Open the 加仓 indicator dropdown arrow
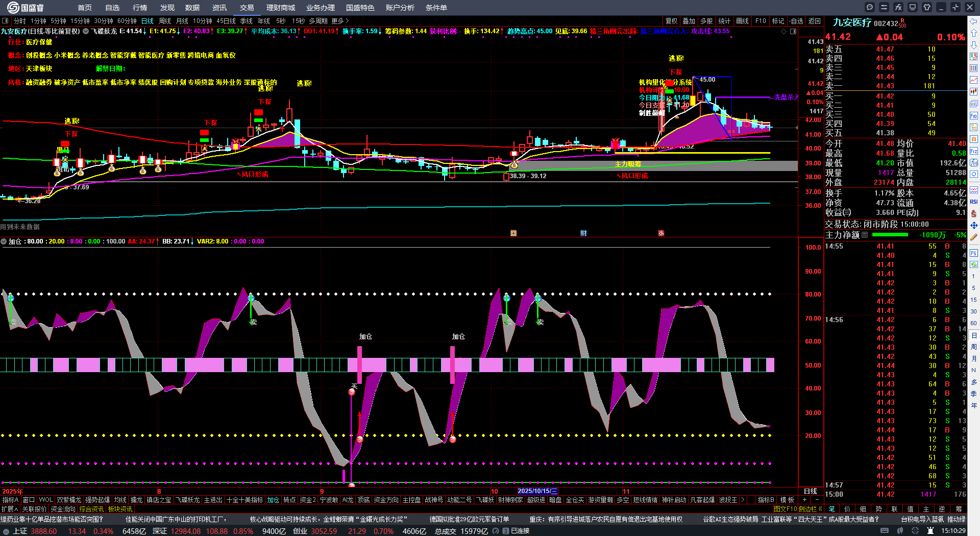The image size is (980, 536). pos(4,241)
